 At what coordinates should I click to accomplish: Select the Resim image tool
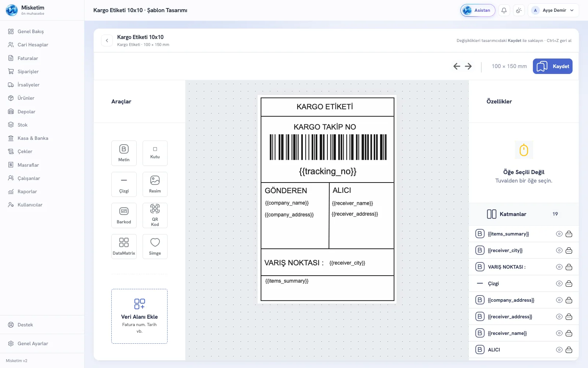(155, 184)
